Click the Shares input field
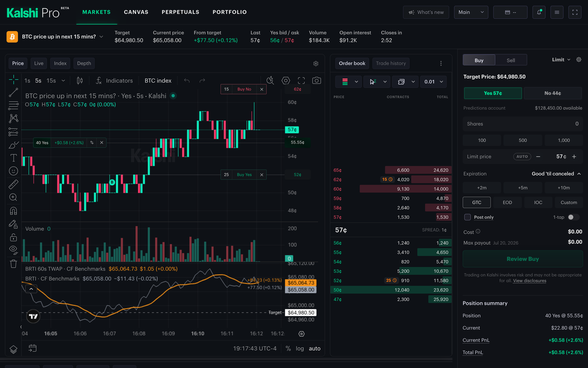The height and width of the screenshot is (368, 588). click(523, 124)
